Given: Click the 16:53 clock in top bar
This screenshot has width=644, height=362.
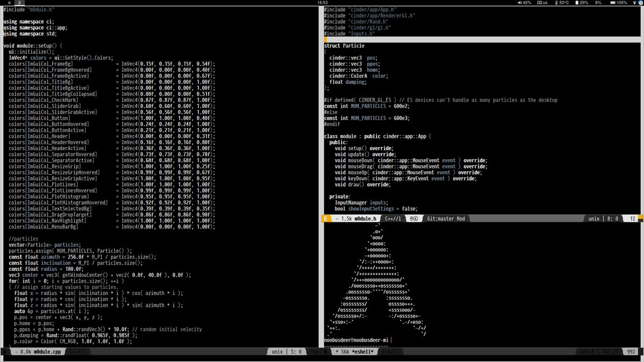Looking at the screenshot, I should point(322,3).
